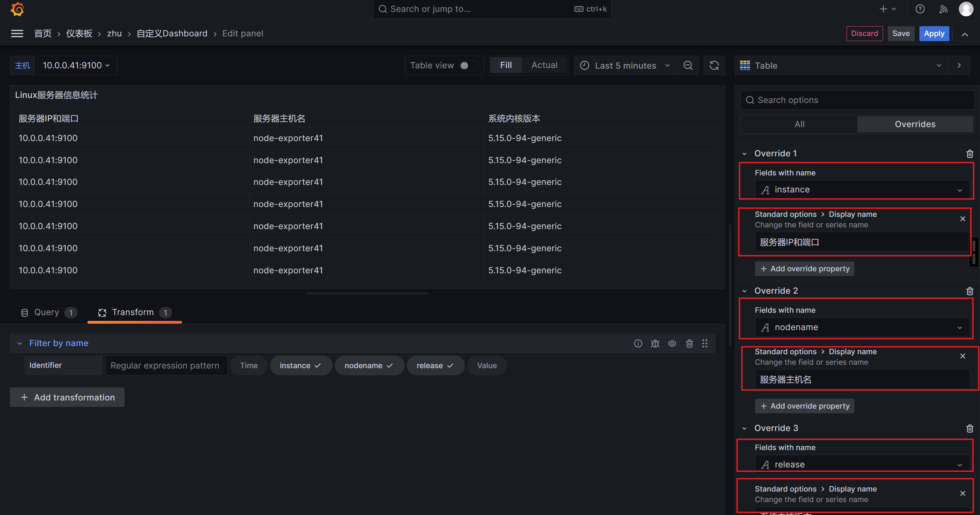Open the news feed RSS icon

pos(943,9)
